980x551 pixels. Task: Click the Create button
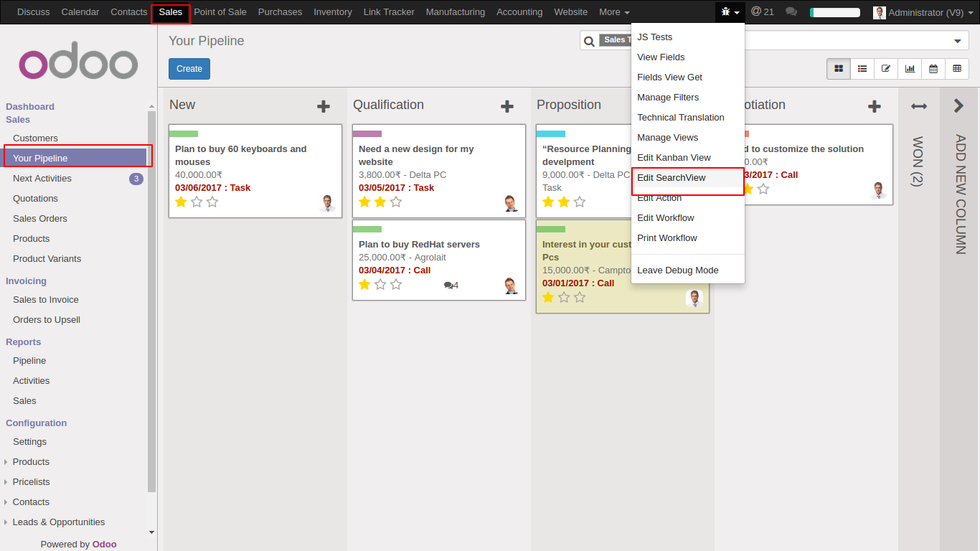[x=189, y=68]
